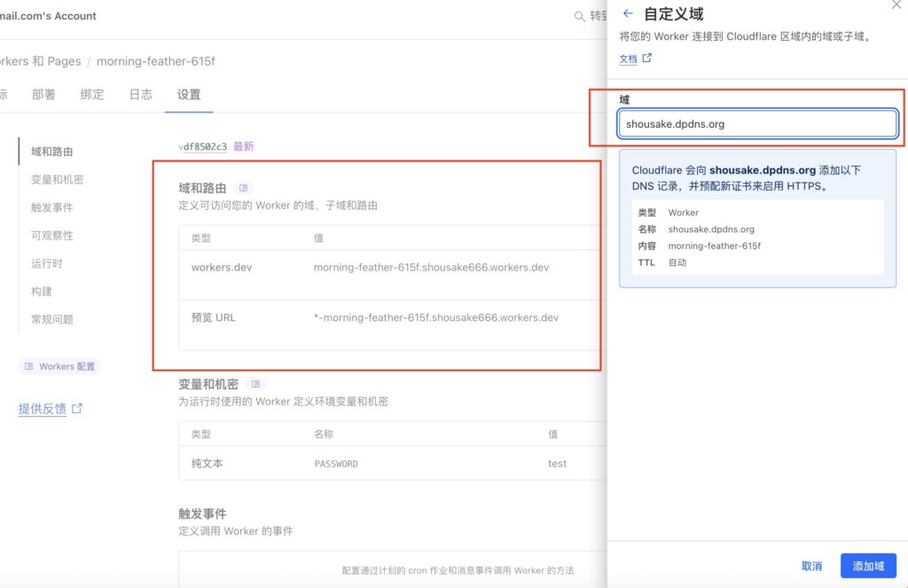
Task: Click the workers.dev type cell
Action: 222,267
